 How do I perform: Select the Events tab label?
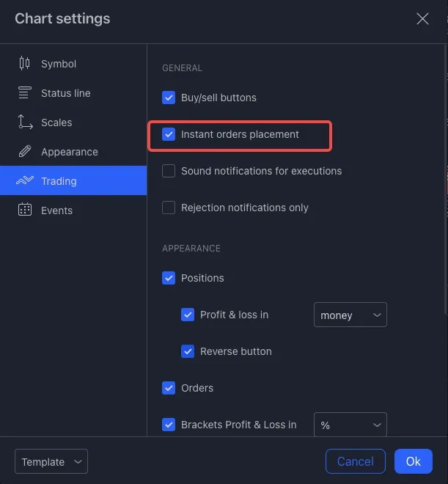coord(56,210)
